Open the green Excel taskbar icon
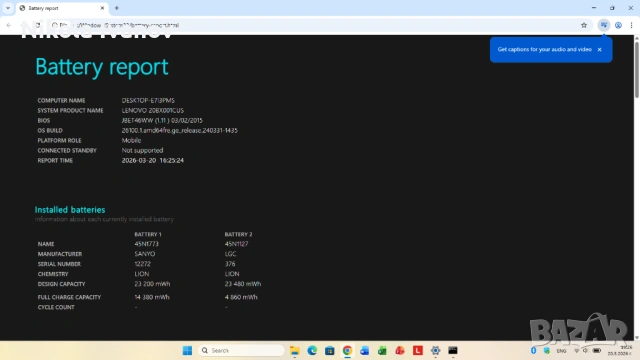This screenshot has height=360, width=640. tap(382, 351)
